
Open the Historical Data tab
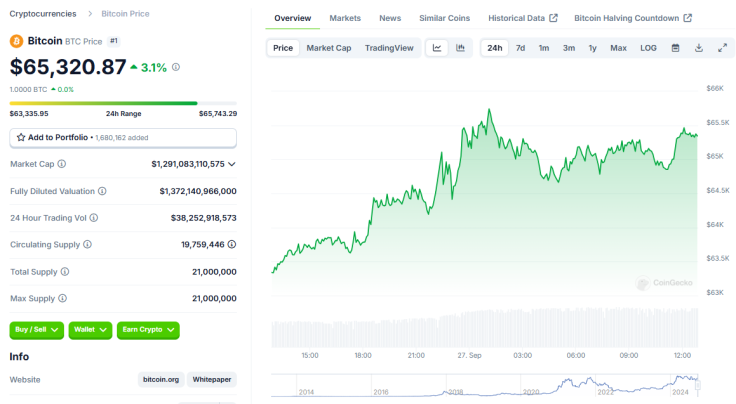click(x=522, y=18)
